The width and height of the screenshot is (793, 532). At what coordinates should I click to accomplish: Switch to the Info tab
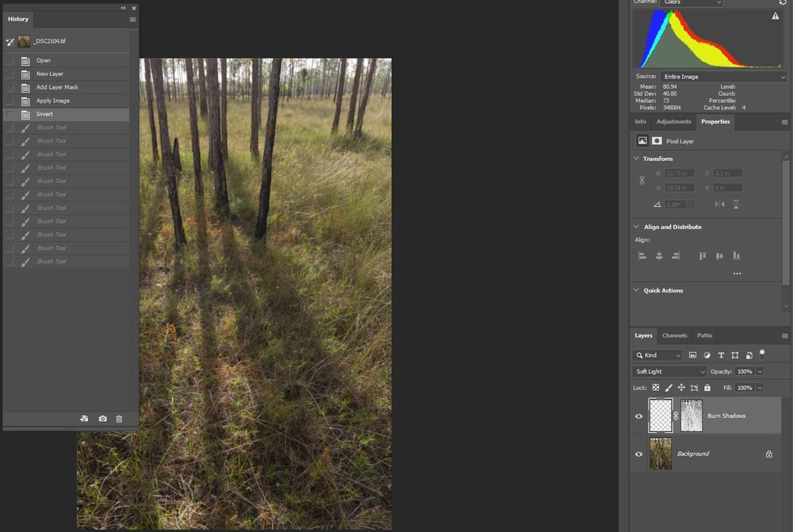coord(640,122)
